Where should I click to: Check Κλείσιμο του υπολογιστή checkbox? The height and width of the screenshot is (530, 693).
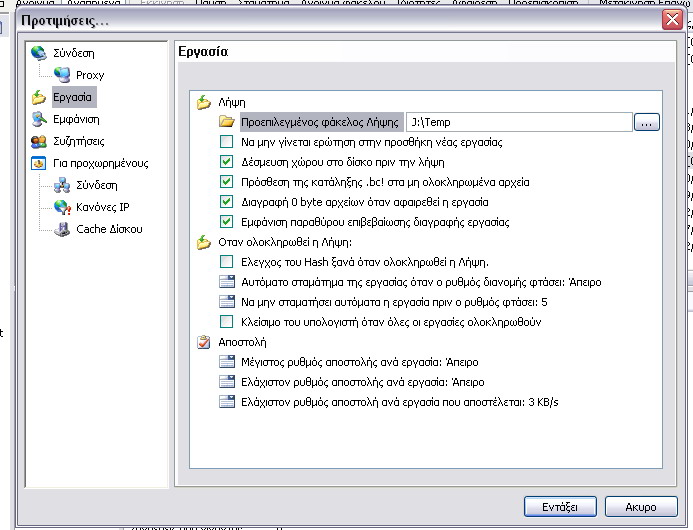[x=226, y=322]
